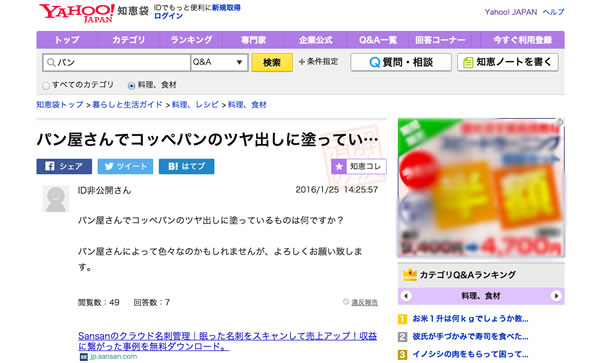Click the 知恵ノートを書く button
Image resolution: width=600 pixels, height=363 pixels.
(x=508, y=62)
